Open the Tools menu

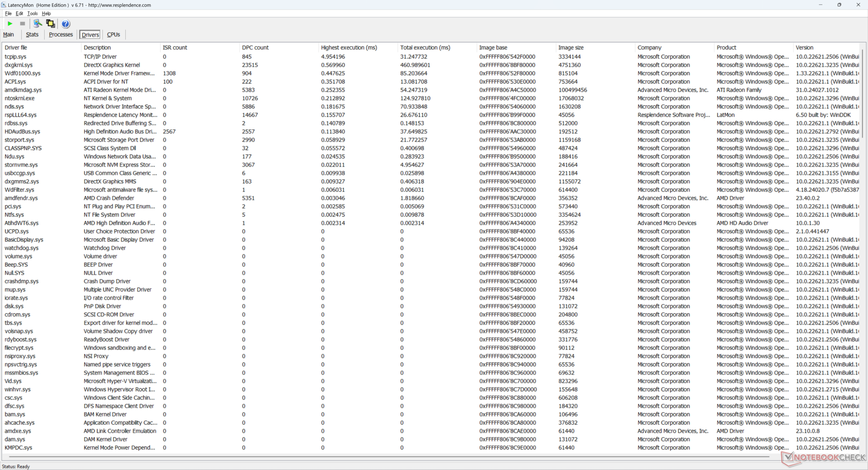(32, 14)
